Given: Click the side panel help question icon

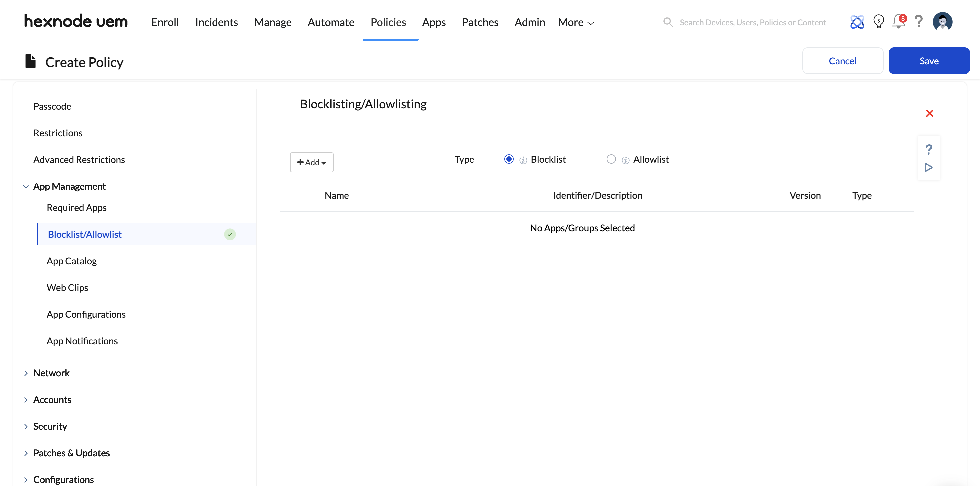Looking at the screenshot, I should point(928,150).
